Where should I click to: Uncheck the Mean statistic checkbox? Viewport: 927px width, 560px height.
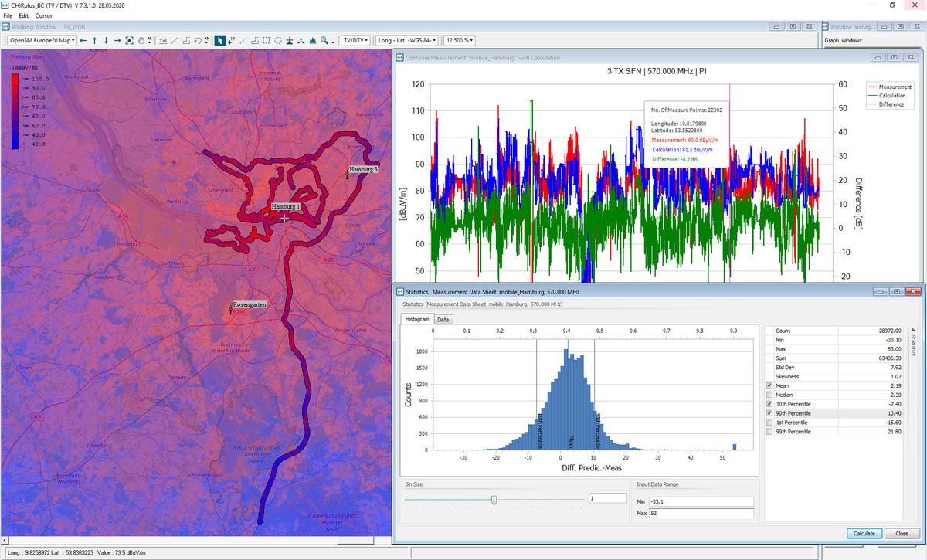click(770, 385)
